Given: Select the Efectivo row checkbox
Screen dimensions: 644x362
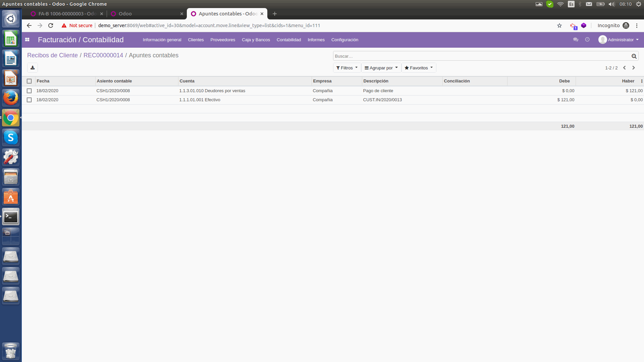Looking at the screenshot, I should [x=29, y=100].
